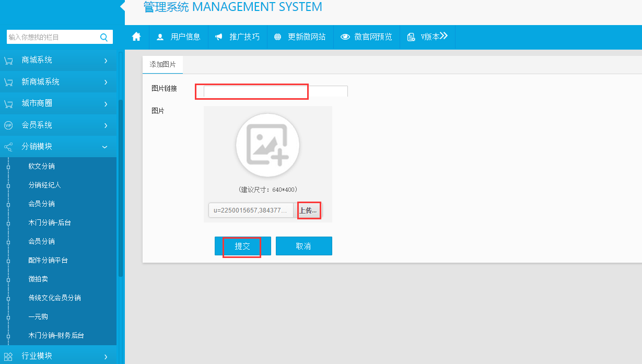Click the eye icon for 微官网预览
642x364 pixels.
[x=345, y=37]
